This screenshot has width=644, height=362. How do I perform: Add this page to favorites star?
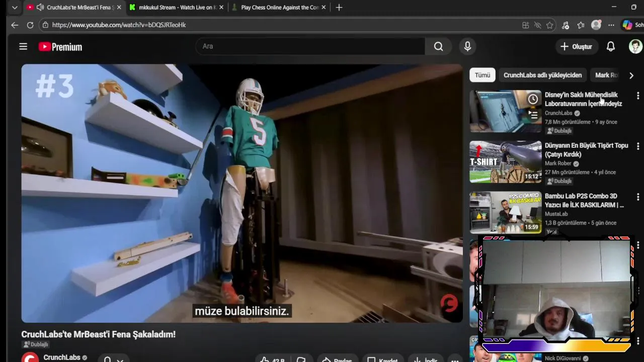click(x=550, y=25)
